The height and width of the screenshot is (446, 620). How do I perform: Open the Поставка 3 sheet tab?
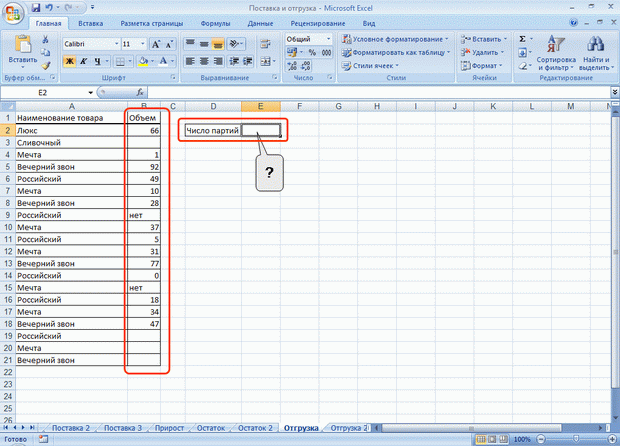point(123,428)
